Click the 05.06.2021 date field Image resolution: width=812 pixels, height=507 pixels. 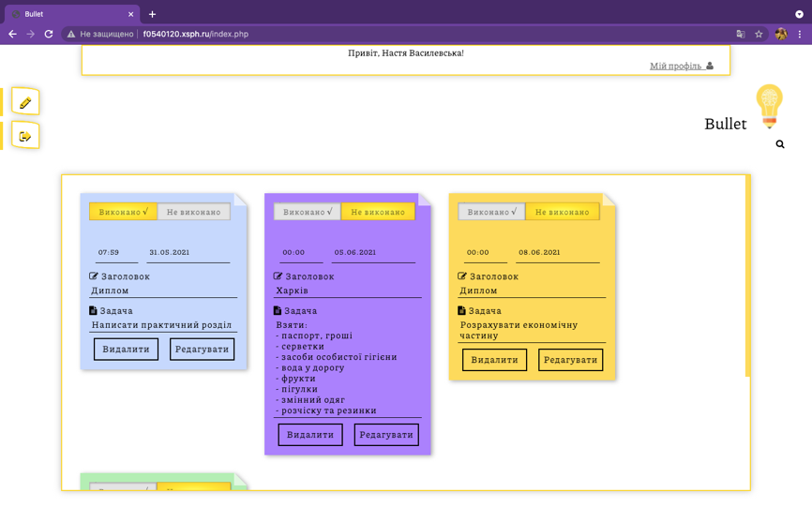(373, 252)
